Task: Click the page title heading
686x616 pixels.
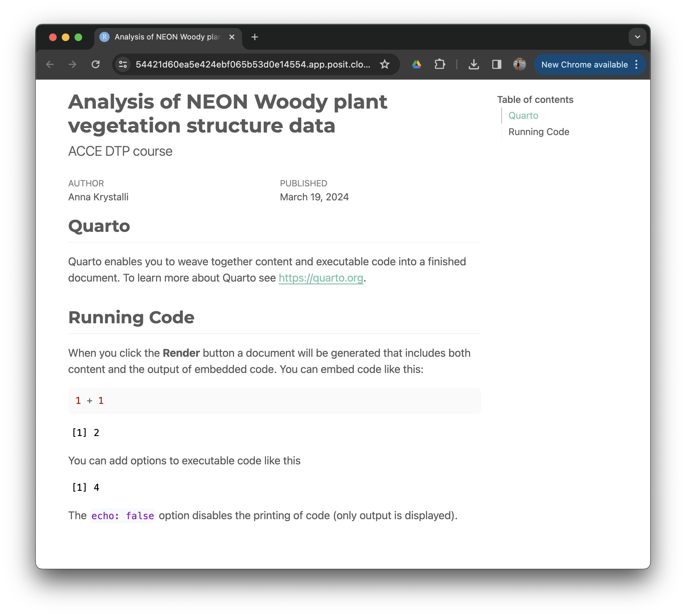Action: pyautogui.click(x=227, y=114)
